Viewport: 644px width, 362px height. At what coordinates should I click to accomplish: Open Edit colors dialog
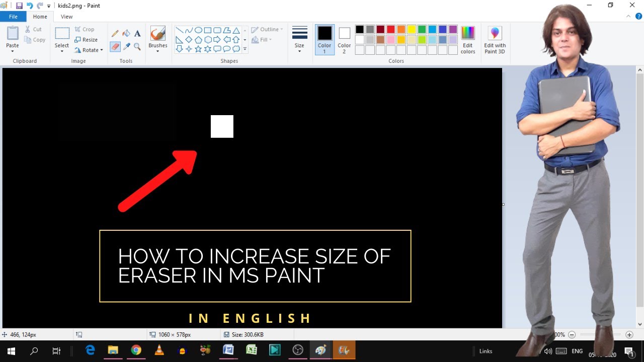pyautogui.click(x=468, y=40)
